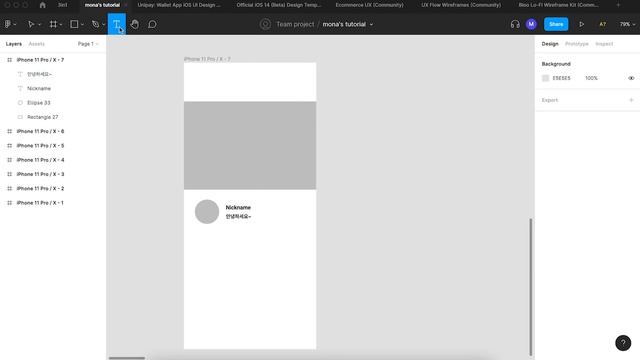
Task: Click frame icon of iPhone 11 Pro / X - 7
Action: 9,60
